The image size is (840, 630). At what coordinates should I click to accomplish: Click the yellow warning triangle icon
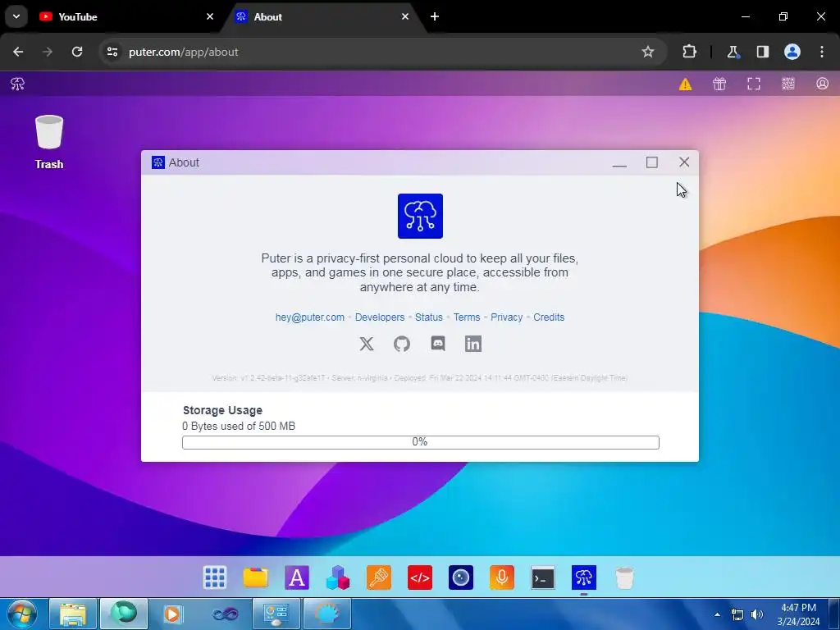685,84
